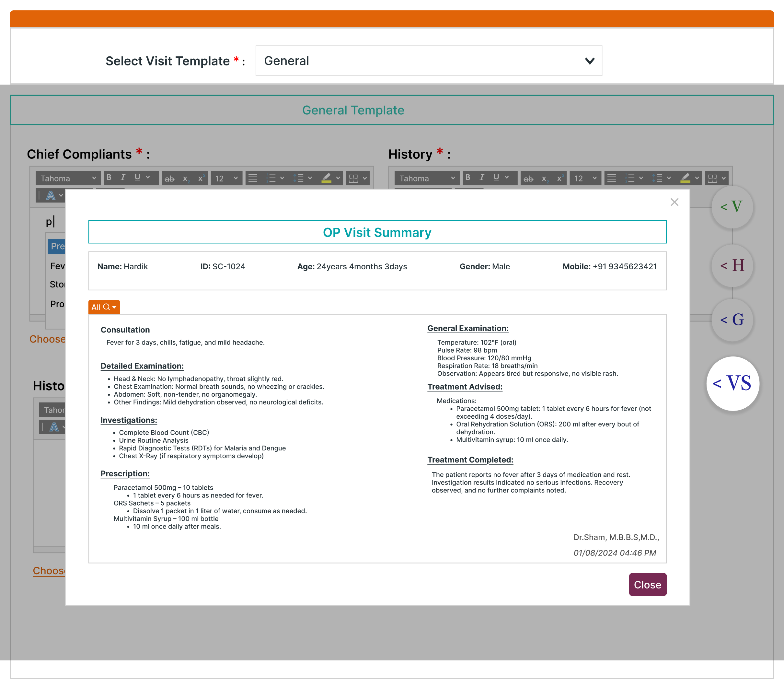Toggle italic in Chief Compliants toolbar
Viewport: 784px width, 687px height.
click(x=123, y=178)
